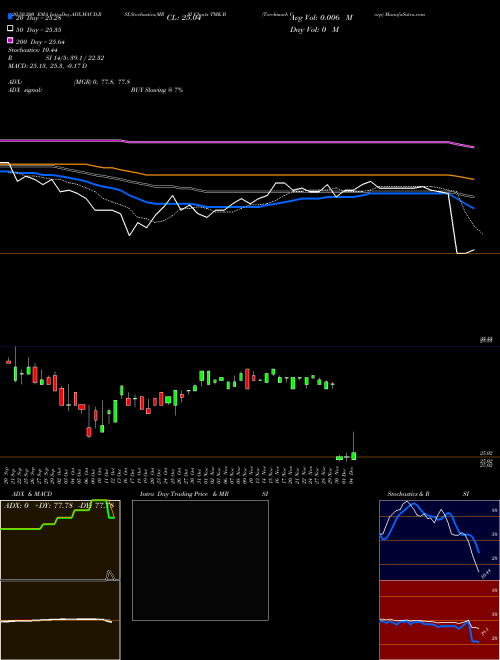The image size is (500, 660).
Task: Click the 'BUY Slowing @ 7%' signal text
Action: [x=157, y=90]
